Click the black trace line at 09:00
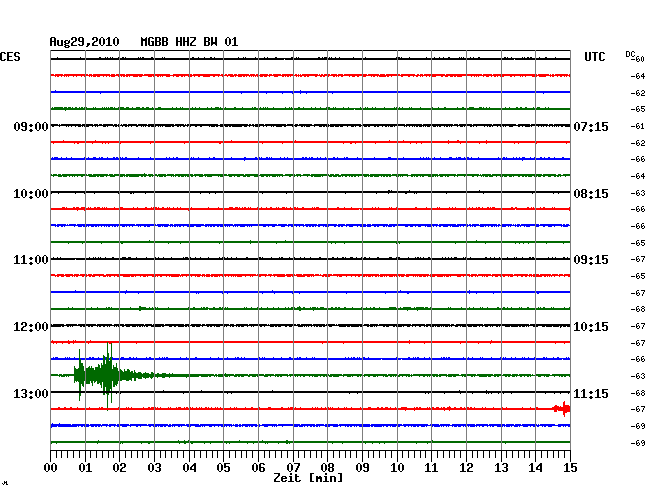This screenshot has width=650, height=494. click(x=310, y=126)
